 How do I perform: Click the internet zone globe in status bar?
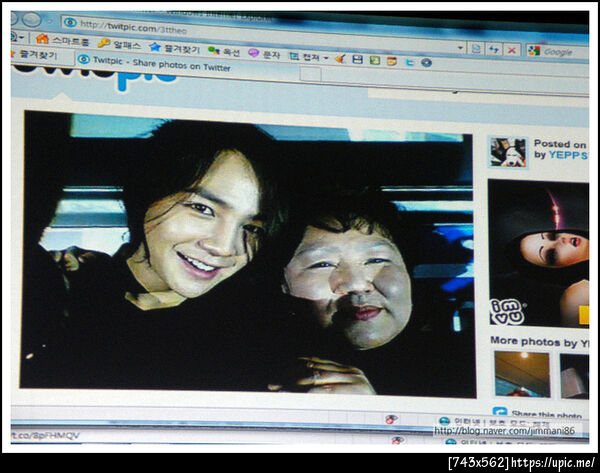pos(444,421)
